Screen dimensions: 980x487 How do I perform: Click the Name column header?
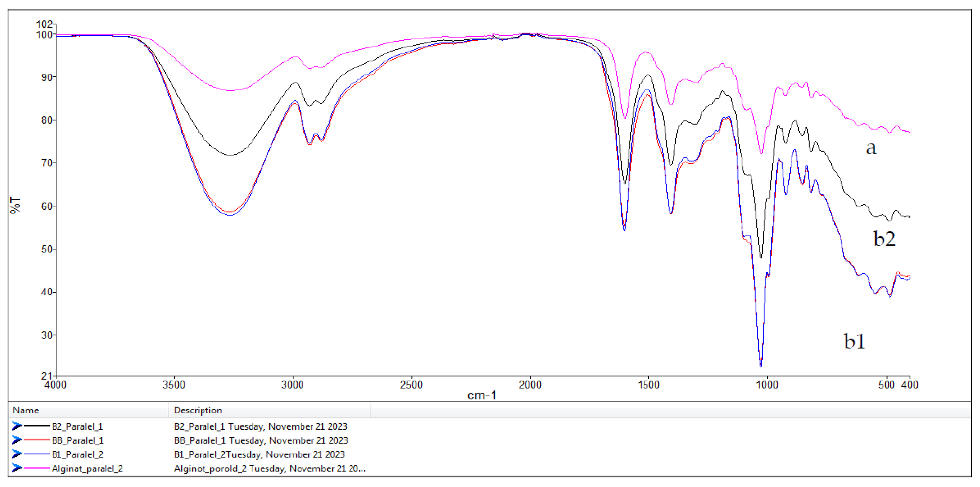click(x=26, y=410)
